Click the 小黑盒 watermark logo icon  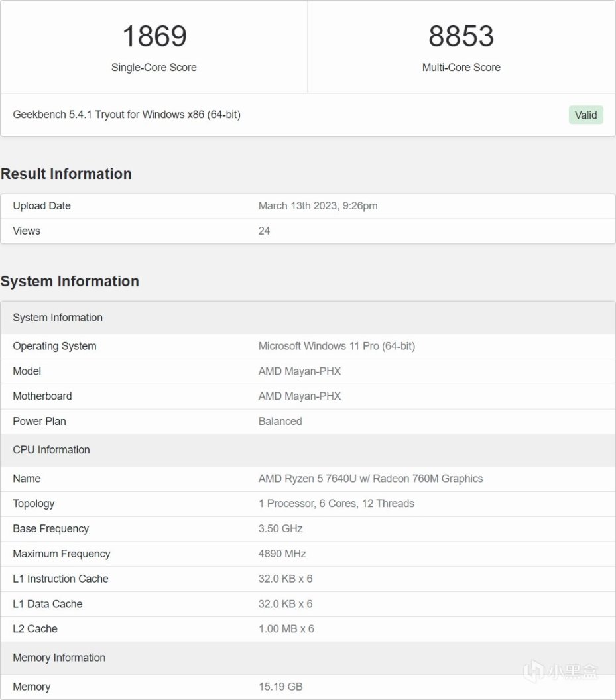pyautogui.click(x=533, y=672)
